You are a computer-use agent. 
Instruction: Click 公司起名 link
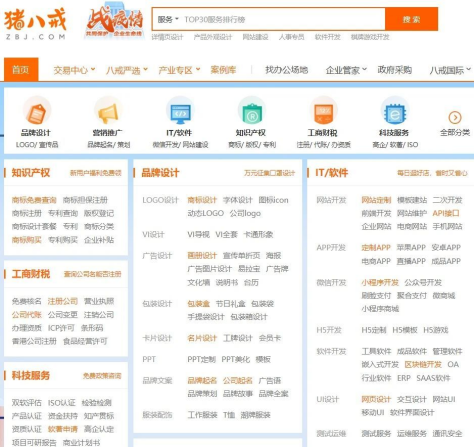(x=238, y=381)
